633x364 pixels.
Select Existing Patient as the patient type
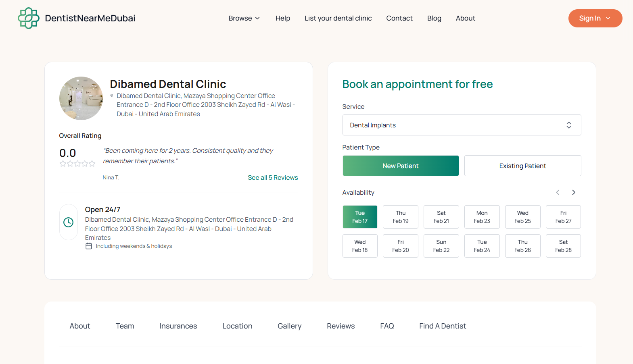(522, 166)
